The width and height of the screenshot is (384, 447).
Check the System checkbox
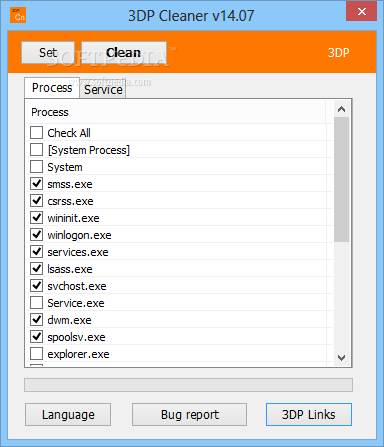[36, 166]
